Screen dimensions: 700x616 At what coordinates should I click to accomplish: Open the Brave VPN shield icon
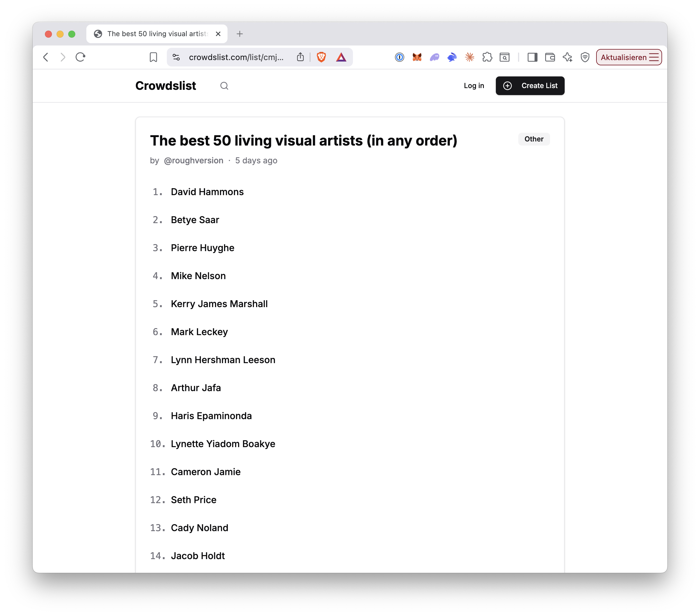585,57
